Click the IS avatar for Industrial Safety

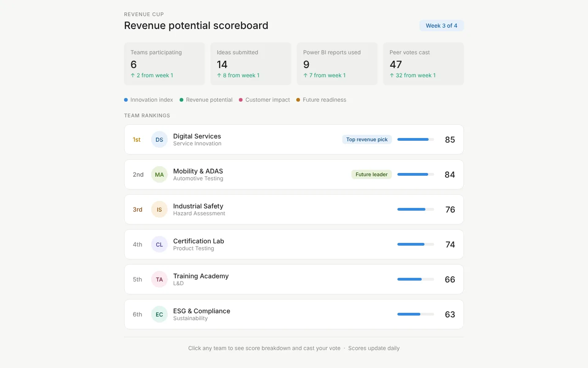pyautogui.click(x=159, y=209)
